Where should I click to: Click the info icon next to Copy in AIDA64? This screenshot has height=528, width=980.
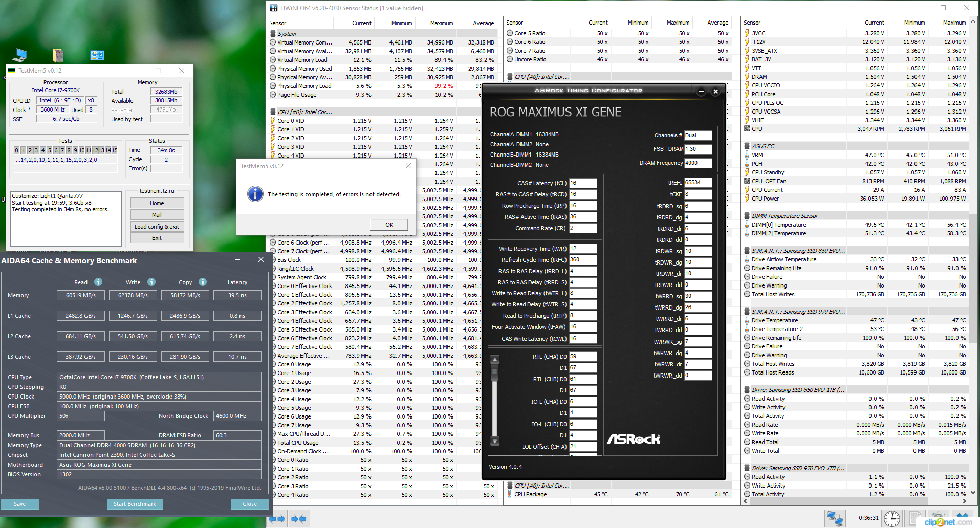point(203,282)
